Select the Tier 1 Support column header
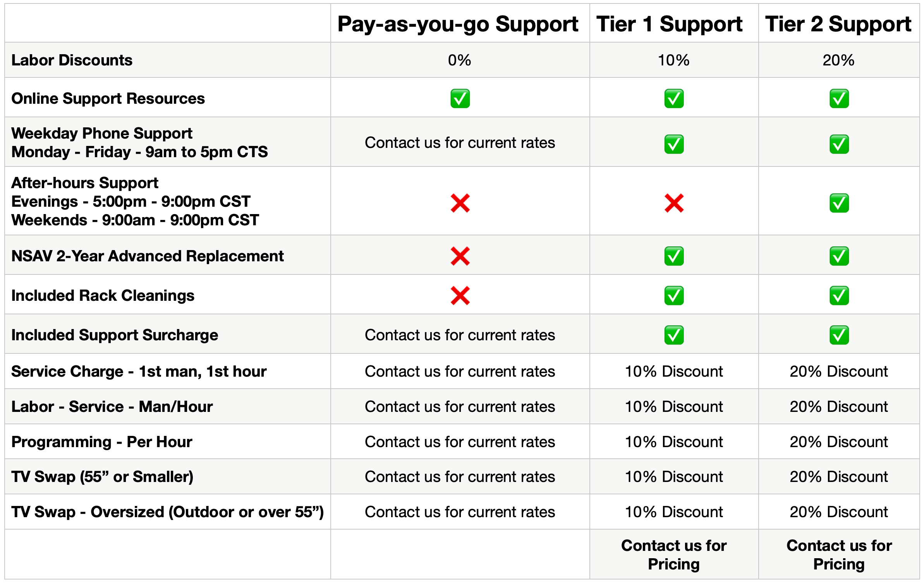Screen dimensions: 924x583 tap(669, 24)
